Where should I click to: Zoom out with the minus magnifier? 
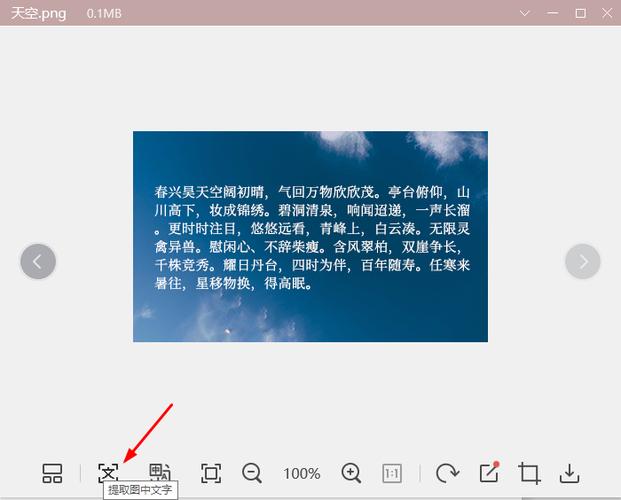[252, 473]
